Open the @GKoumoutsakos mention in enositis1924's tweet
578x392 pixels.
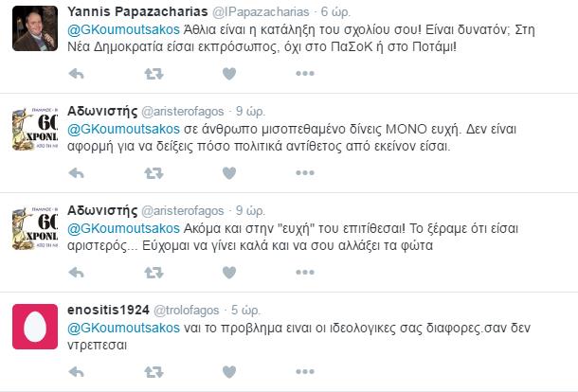point(123,328)
